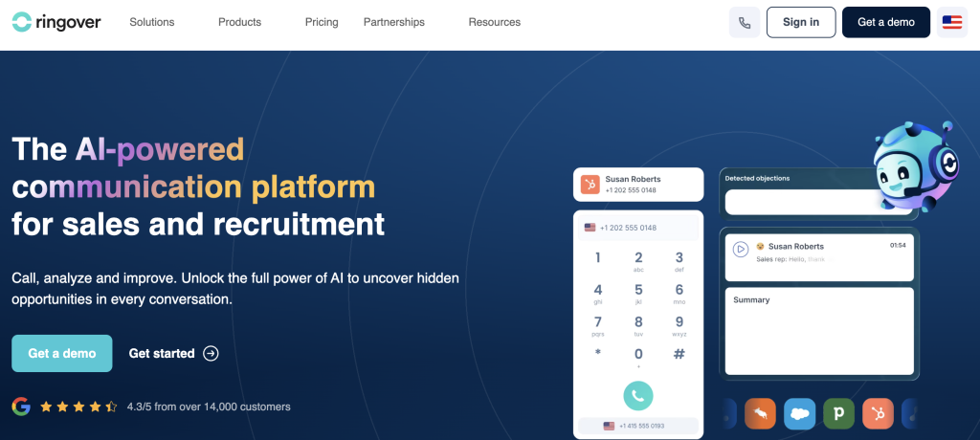Click the Salesforce cloud integration icon
The width and height of the screenshot is (980, 440).
pyautogui.click(x=799, y=414)
